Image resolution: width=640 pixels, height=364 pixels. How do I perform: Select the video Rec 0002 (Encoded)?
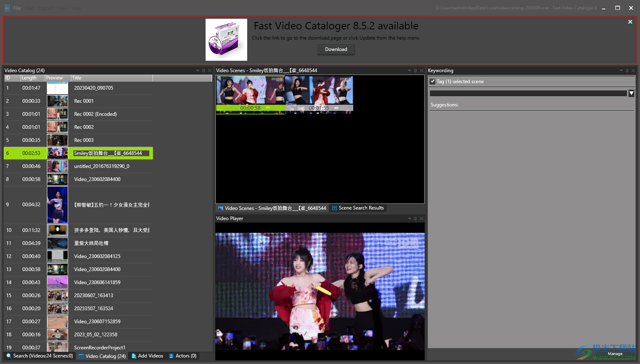coord(78,114)
